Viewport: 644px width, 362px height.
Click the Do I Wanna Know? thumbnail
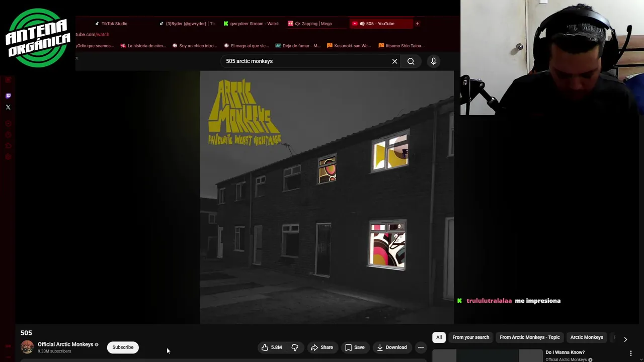pos(487,355)
